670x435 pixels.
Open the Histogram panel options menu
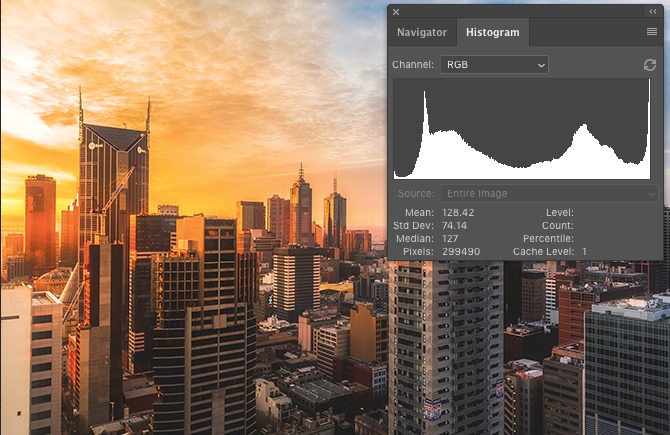[651, 32]
